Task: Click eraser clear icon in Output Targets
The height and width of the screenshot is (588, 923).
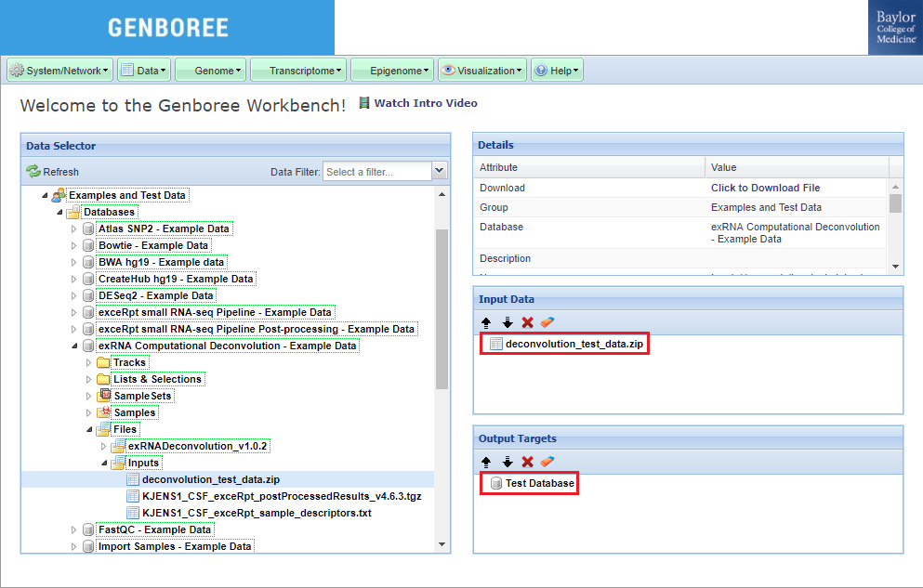Action: 547,462
